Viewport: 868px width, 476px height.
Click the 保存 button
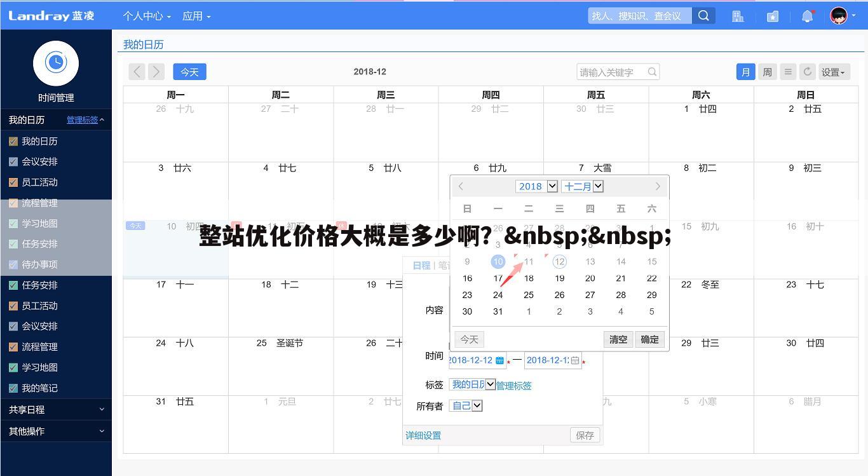pos(585,435)
